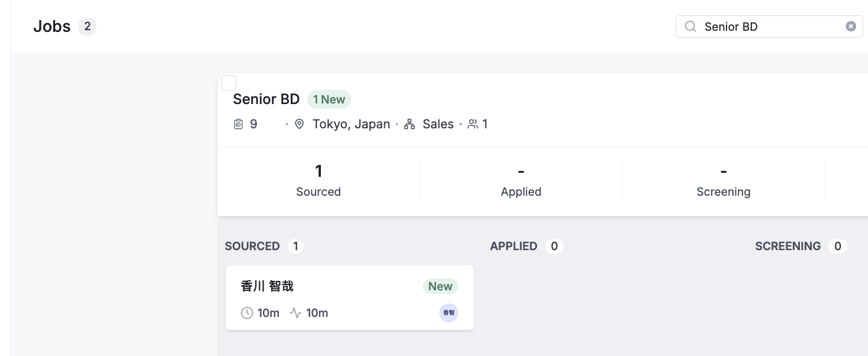The height and width of the screenshot is (356, 868).
Task: Click the clock time icon on card
Action: point(247,313)
